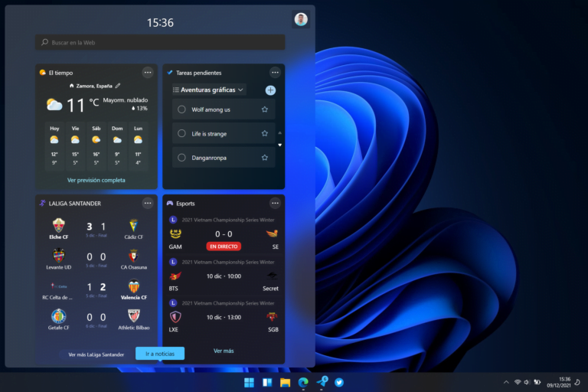Screen dimensions: 588x392
Task: Open Twitter app from taskbar
Action: pyautogui.click(x=339, y=382)
